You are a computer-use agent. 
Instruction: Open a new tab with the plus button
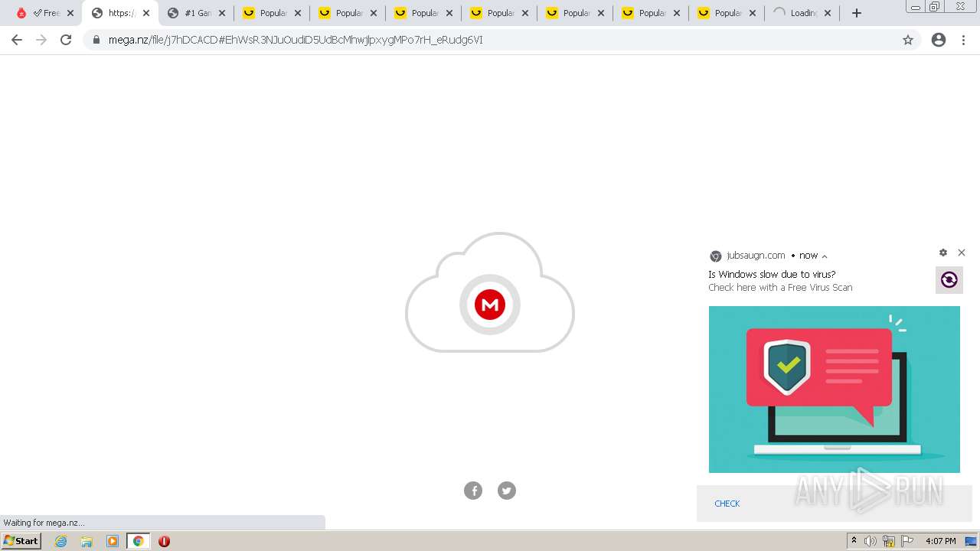pyautogui.click(x=857, y=13)
